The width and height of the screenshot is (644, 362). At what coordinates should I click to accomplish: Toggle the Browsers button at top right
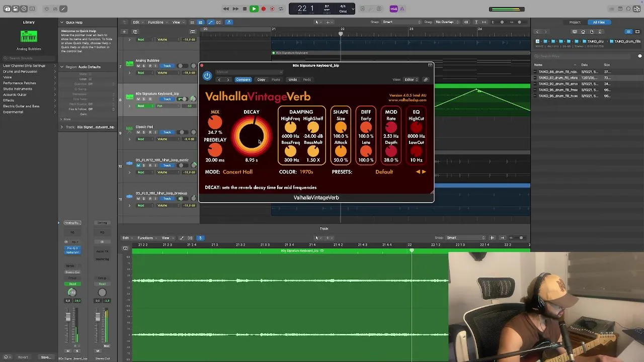(637, 9)
